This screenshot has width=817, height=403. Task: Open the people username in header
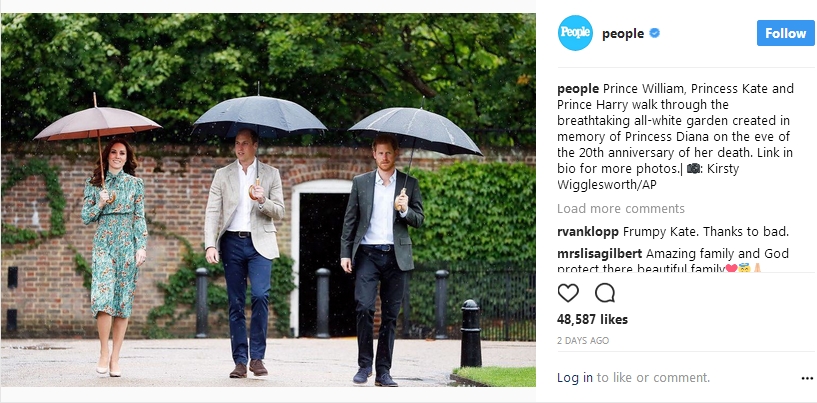click(623, 34)
